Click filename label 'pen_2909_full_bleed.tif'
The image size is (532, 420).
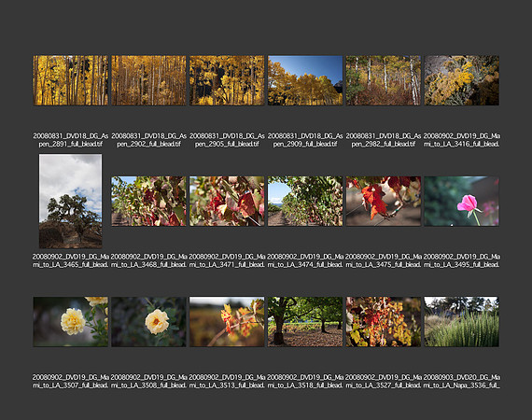(x=305, y=144)
